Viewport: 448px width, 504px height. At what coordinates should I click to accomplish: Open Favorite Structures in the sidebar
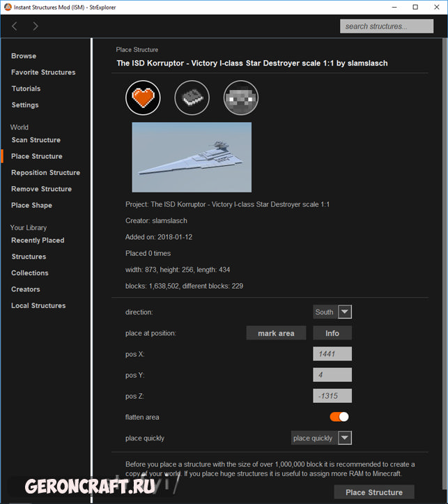[x=43, y=72]
